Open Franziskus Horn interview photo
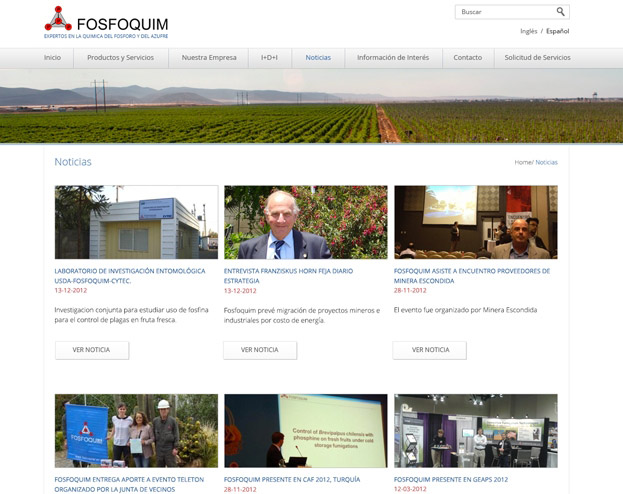The width and height of the screenshot is (623, 494). click(306, 222)
